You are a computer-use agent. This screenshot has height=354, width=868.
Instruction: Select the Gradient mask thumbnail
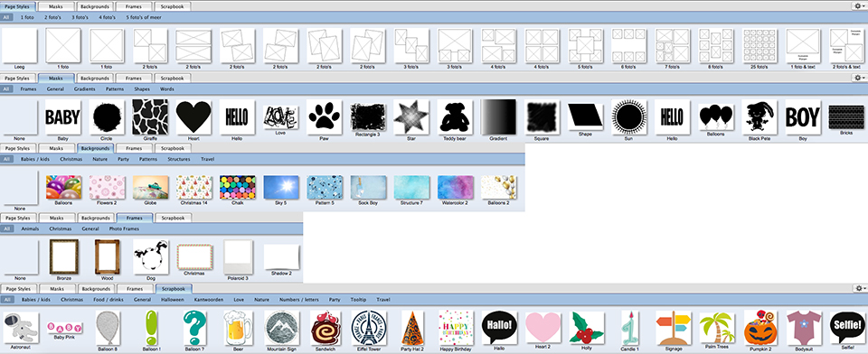pos(498,116)
